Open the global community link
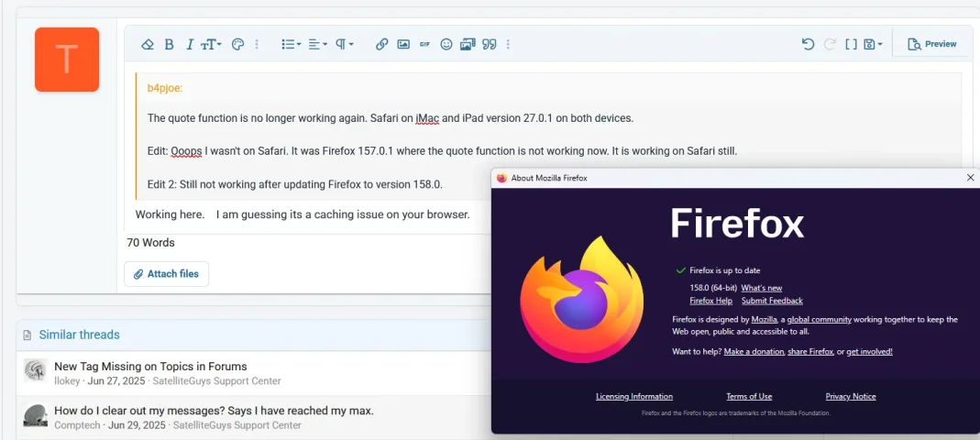980x440 pixels. 819,319
